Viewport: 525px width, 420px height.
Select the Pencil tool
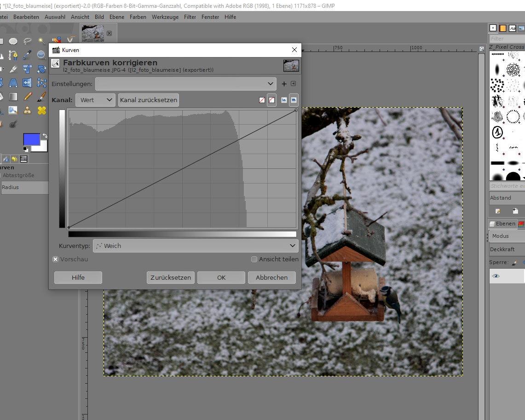click(28, 97)
